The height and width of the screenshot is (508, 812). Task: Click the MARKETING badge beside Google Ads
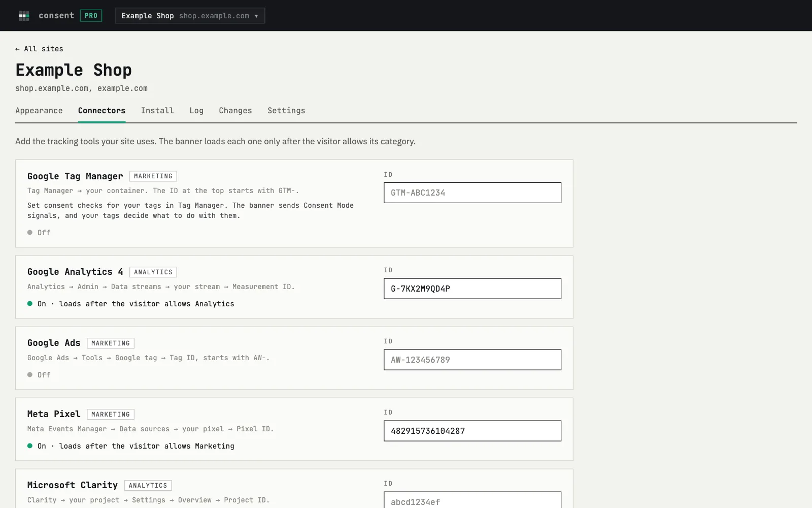(111, 343)
